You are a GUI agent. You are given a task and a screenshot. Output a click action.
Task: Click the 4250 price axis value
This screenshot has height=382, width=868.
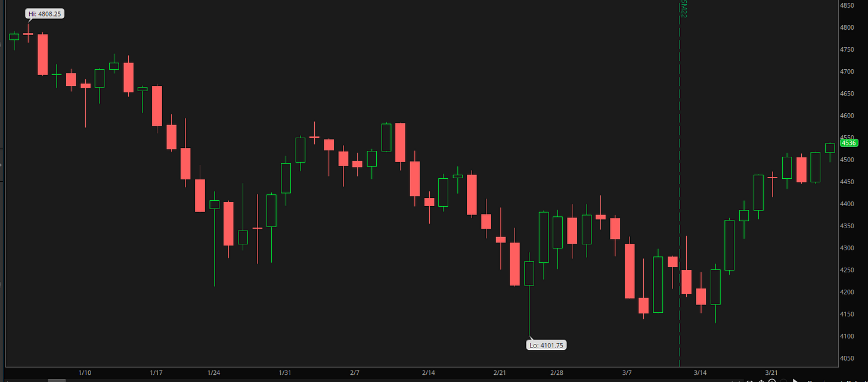click(848, 270)
